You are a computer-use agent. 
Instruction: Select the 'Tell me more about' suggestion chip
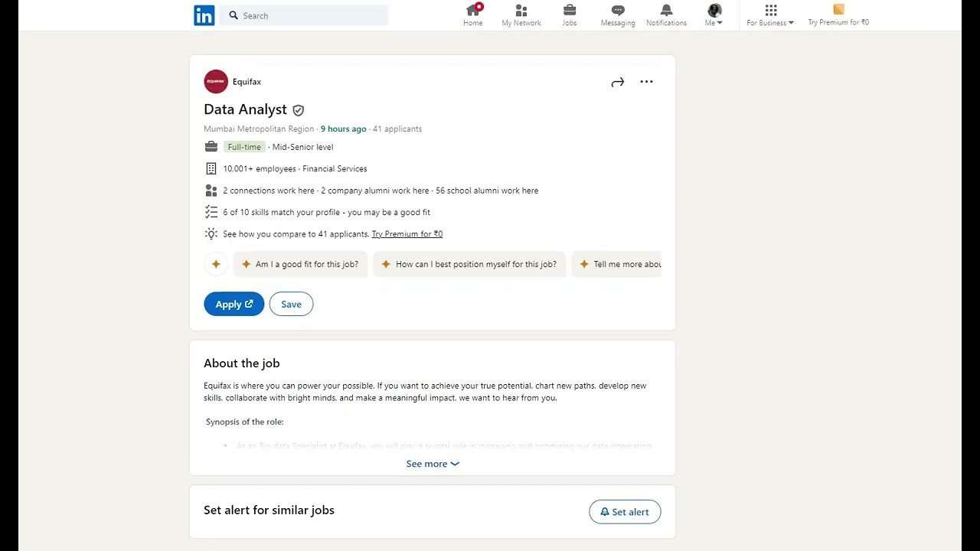(x=616, y=264)
